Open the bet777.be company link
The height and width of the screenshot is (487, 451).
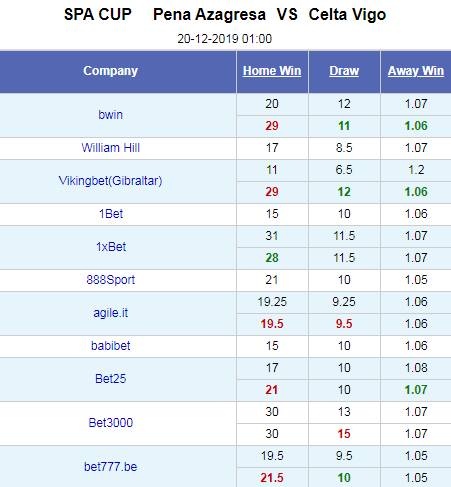click(x=110, y=467)
